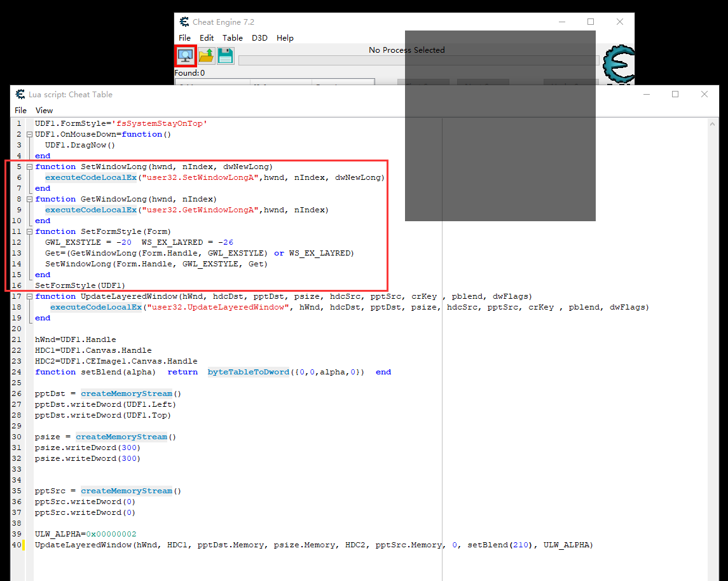Minimize the Lua script window
Viewport: 728px width, 581px height.
coord(646,94)
